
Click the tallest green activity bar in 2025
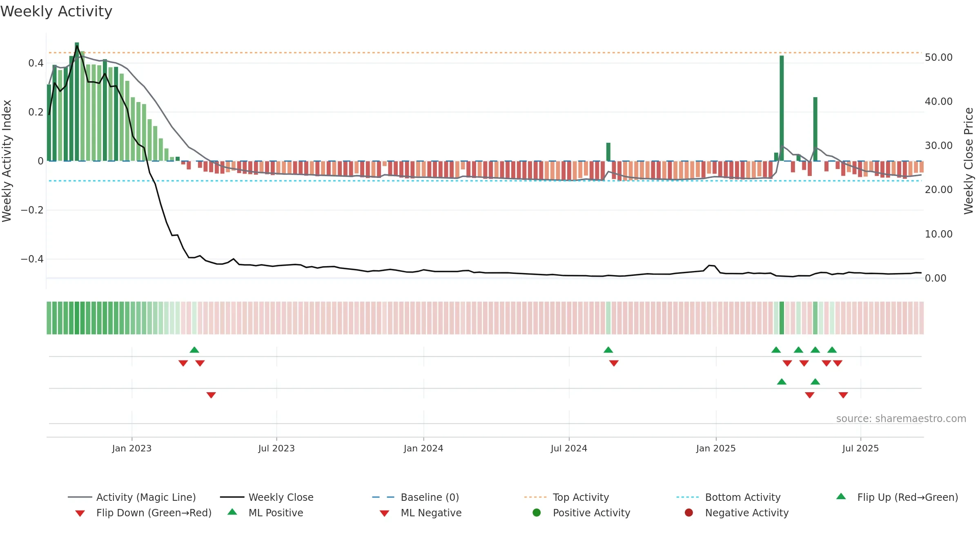[782, 108]
